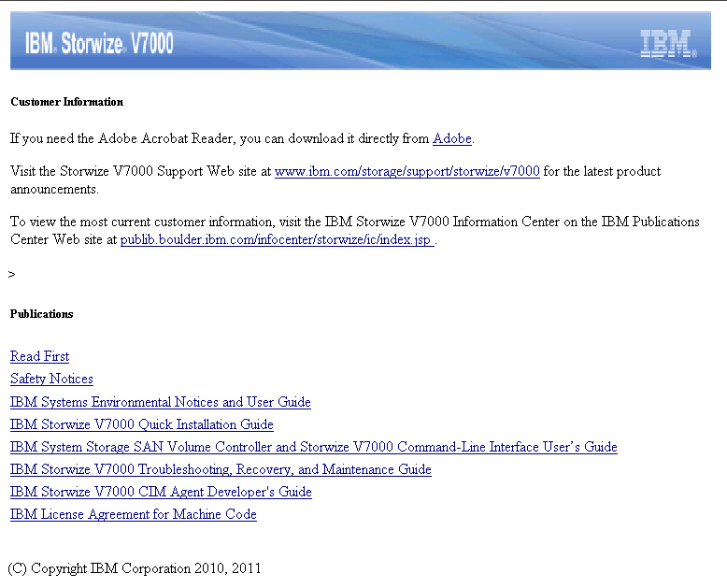Click the Publications heading
The image size is (727, 588).
click(x=42, y=314)
